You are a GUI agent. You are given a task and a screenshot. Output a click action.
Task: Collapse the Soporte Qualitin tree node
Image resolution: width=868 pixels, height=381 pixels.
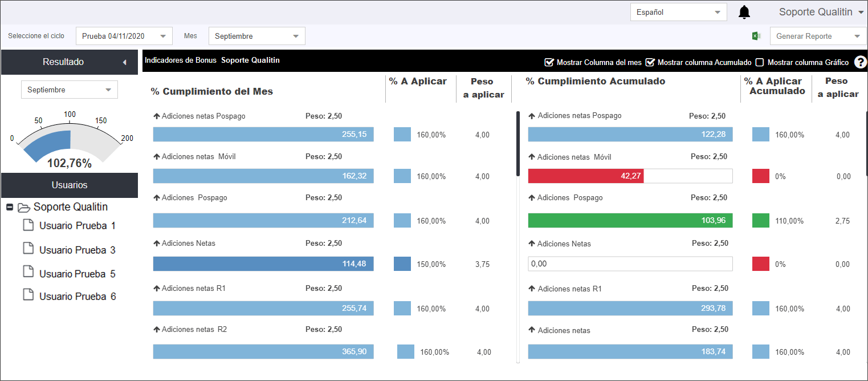point(10,207)
